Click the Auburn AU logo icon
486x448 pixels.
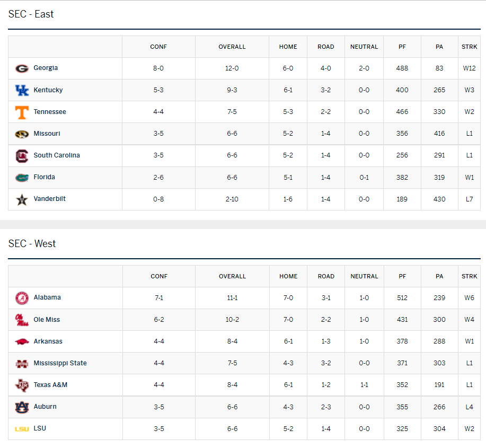(x=22, y=407)
